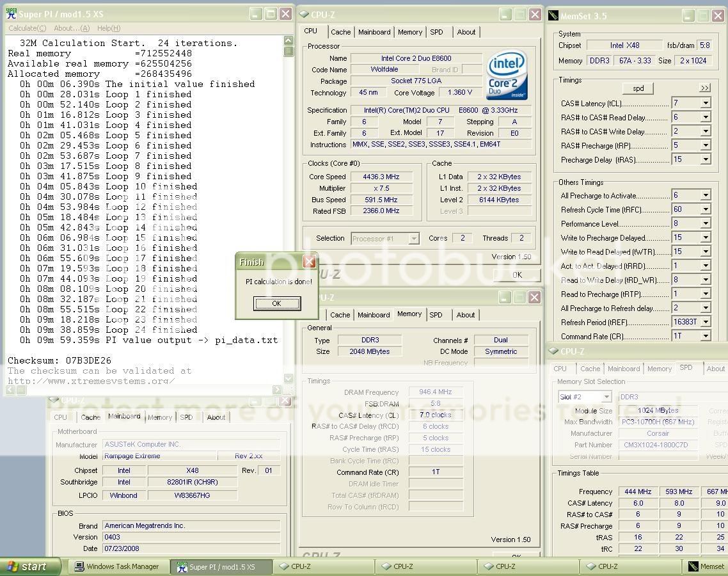Click Checksum: 07B3DE26 line in Super PI

[59, 360]
